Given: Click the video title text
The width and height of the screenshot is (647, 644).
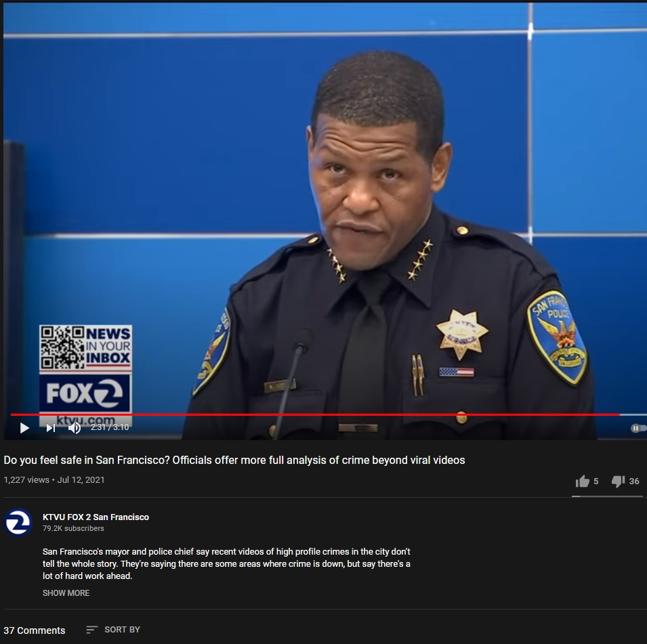Looking at the screenshot, I should 234,460.
